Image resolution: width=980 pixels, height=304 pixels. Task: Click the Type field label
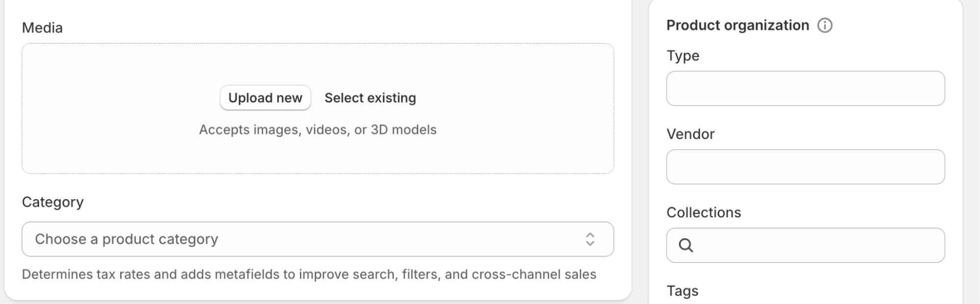coord(682,56)
